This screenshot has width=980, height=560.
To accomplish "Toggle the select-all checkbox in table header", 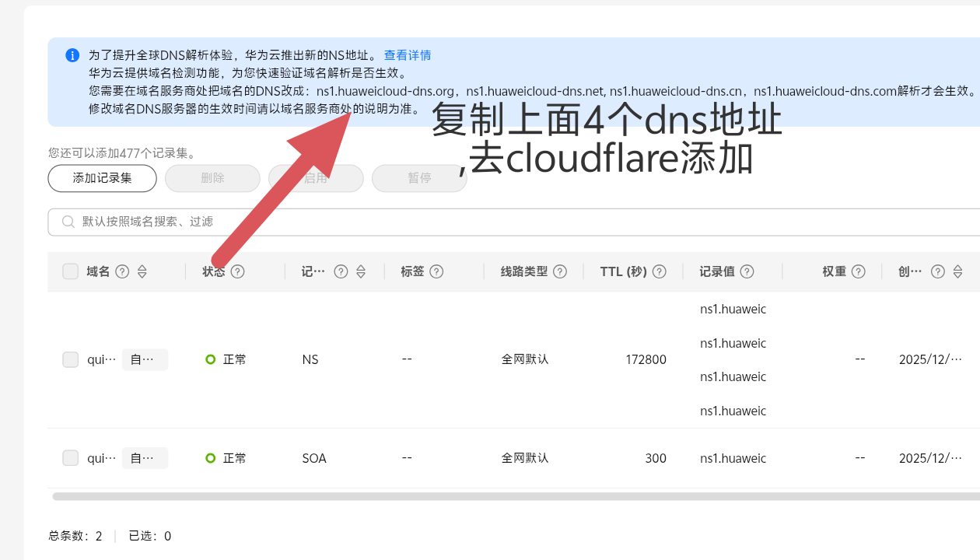I will pos(71,271).
